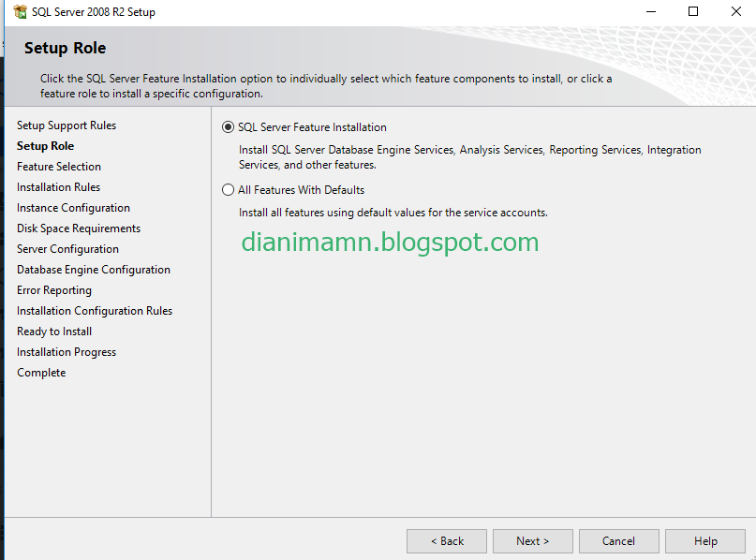The image size is (756, 560).
Task: Select the Error Reporting step
Action: [x=53, y=289]
